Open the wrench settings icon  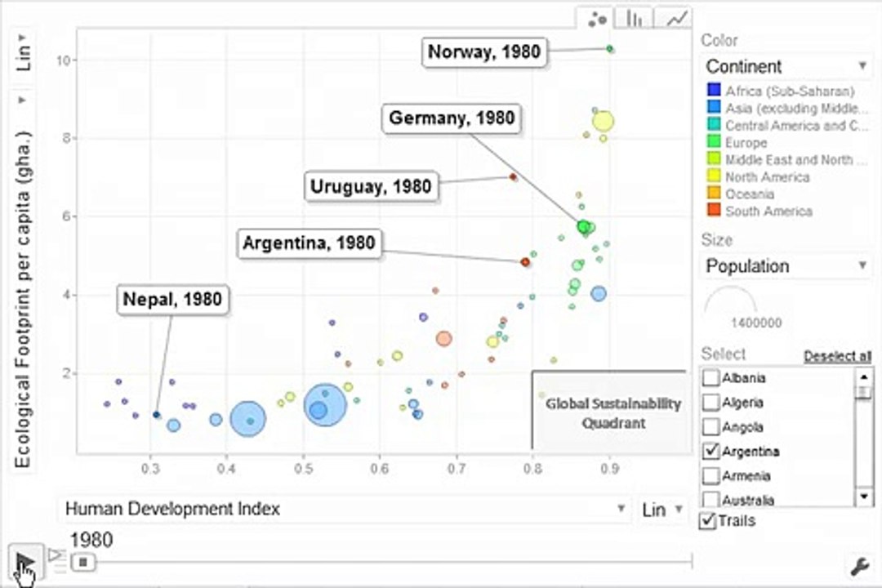pyautogui.click(x=860, y=567)
